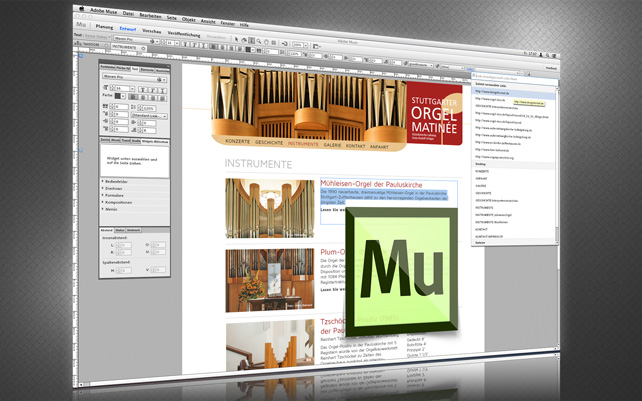Open the Fenster menu

[x=228, y=23]
